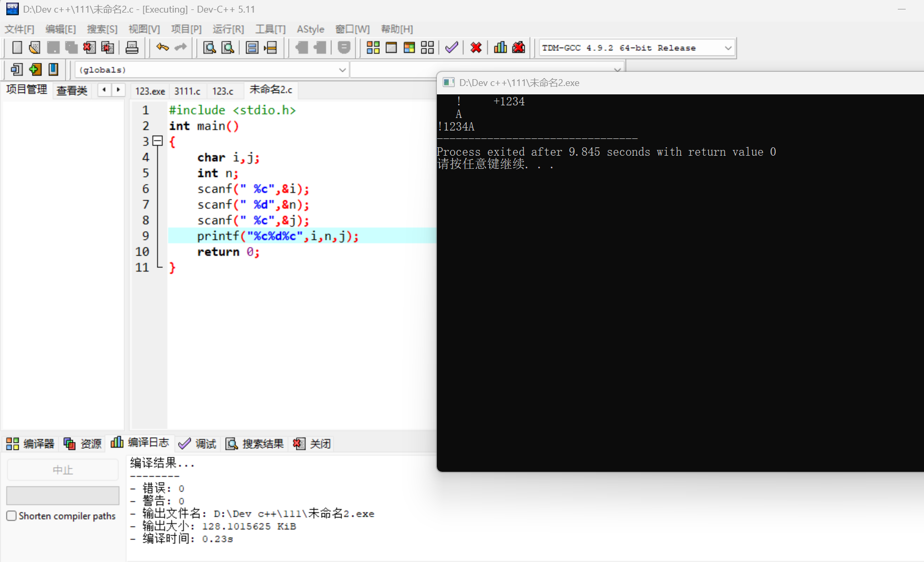
Task: Start debugging with the checkmark icon
Action: 452,48
